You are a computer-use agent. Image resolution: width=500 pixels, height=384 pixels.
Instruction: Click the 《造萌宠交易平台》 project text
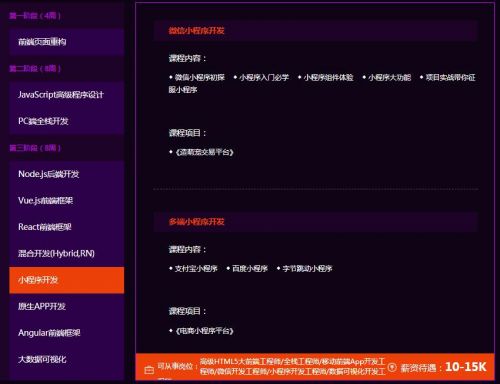point(204,152)
